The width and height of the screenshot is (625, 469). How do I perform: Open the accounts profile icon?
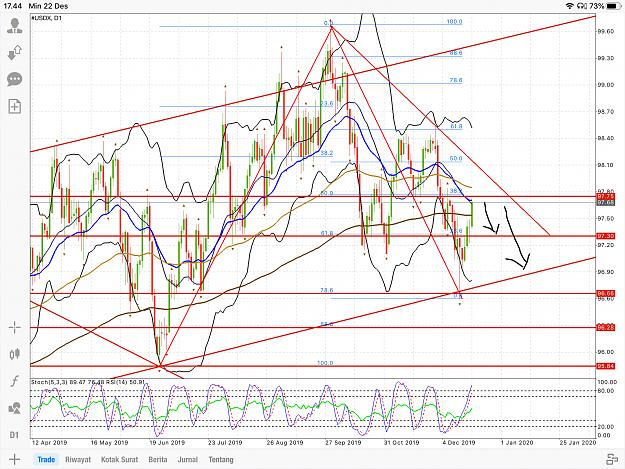(15, 26)
